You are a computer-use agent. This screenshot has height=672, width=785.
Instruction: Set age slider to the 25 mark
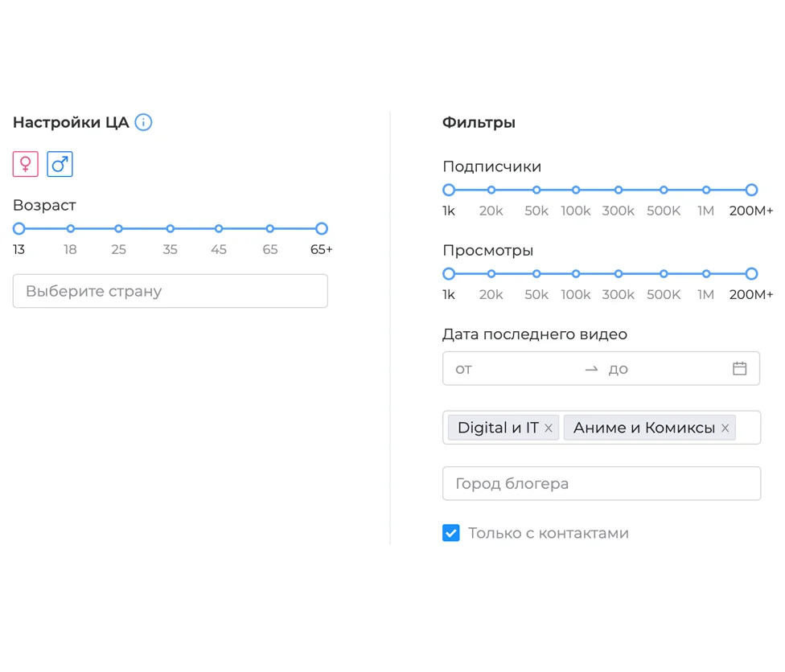(x=118, y=229)
